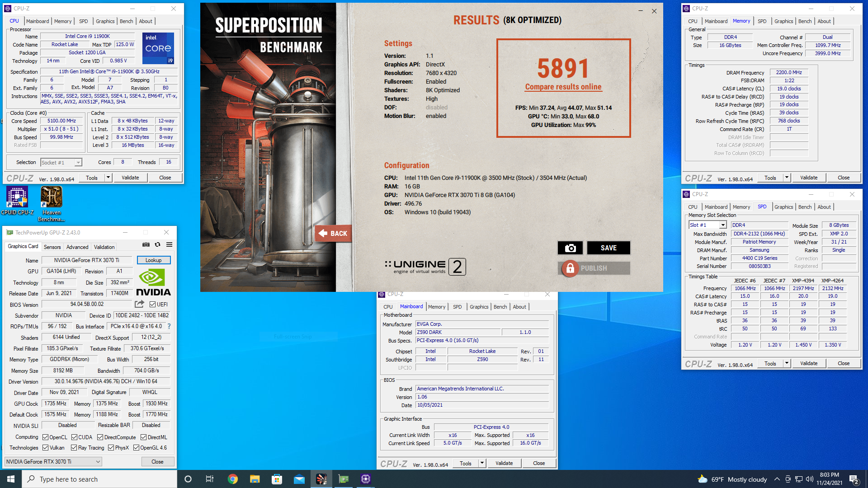Screen dimensions: 868x488
Task: Click DRAM Frequency value 2200.0 MHz
Action: (x=789, y=72)
